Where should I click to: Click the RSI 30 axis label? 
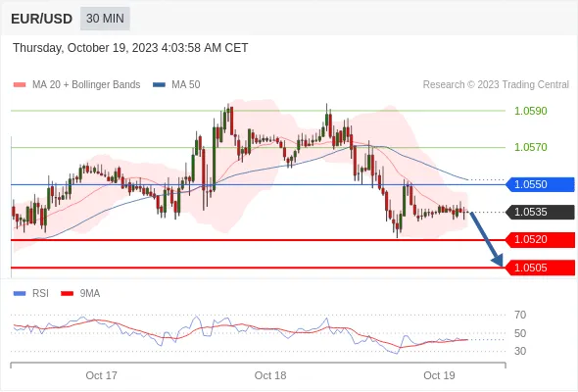coord(520,351)
